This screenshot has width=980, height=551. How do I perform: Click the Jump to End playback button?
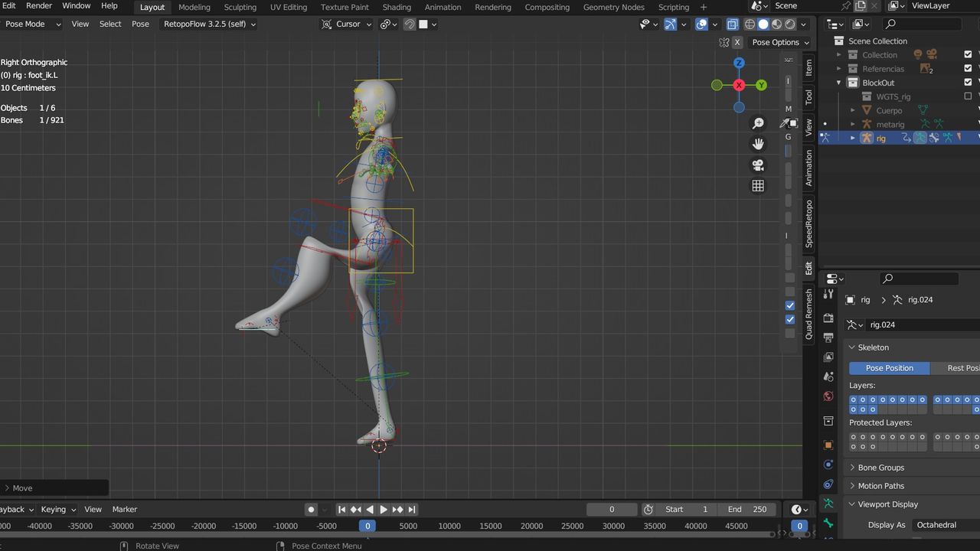[x=411, y=509]
